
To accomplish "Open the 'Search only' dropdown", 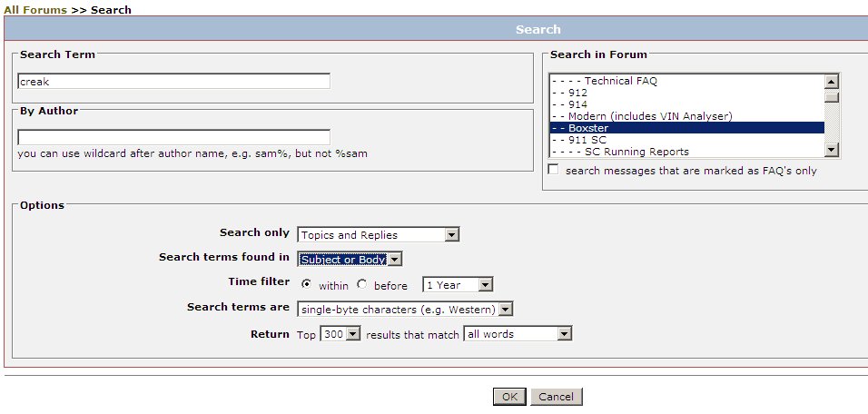I will tap(378, 235).
